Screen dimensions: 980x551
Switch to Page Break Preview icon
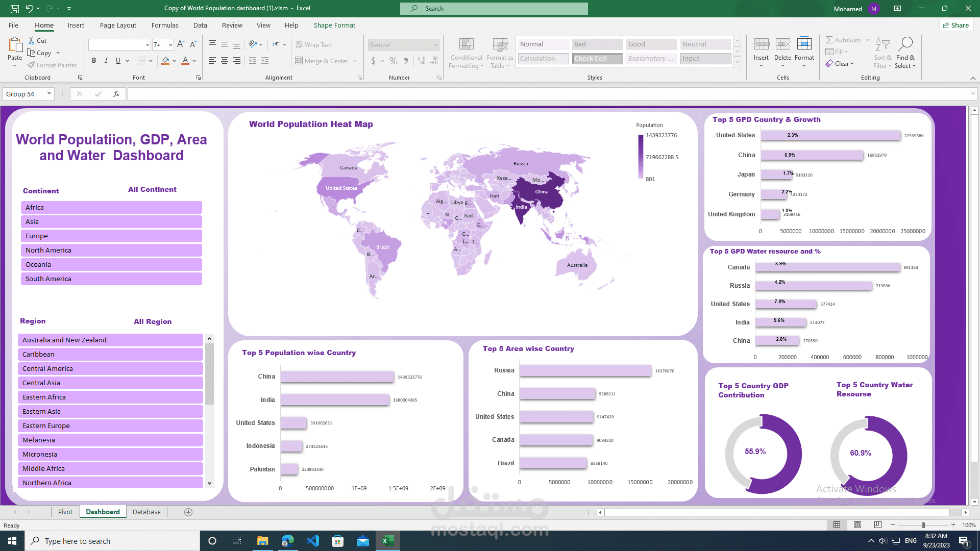[x=878, y=525]
